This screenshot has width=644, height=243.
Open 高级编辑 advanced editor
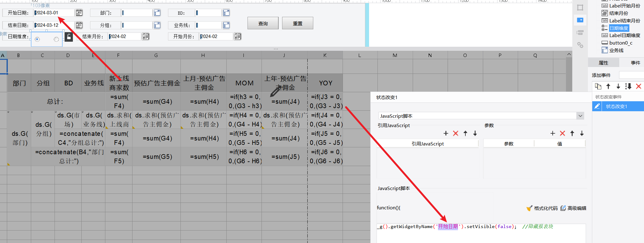574,208
